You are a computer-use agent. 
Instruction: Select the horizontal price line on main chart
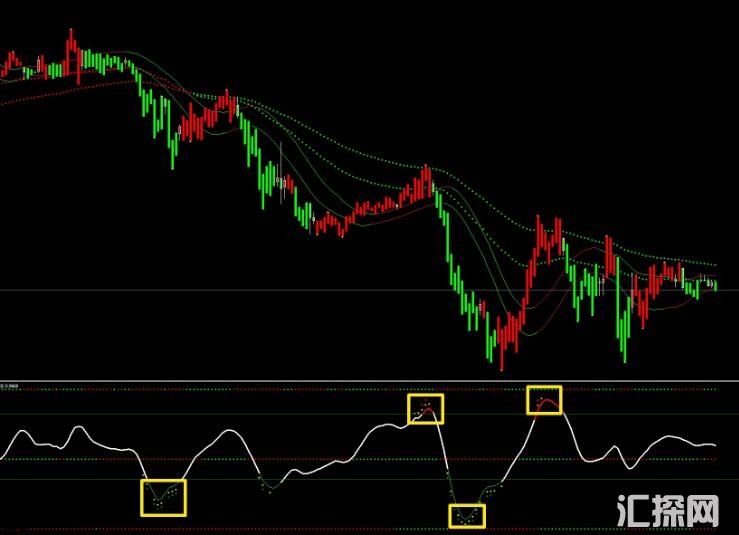pyautogui.click(x=370, y=290)
